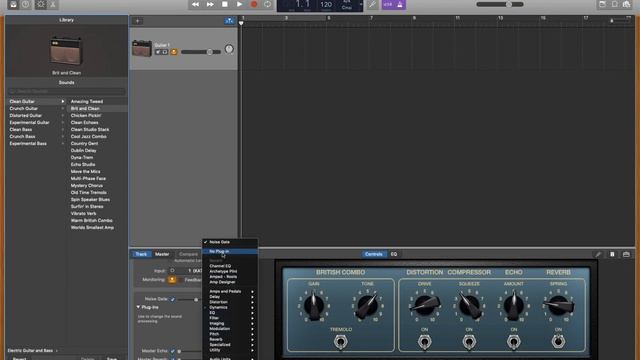Toggle the Cycle loop button
640x360 pixels.
(x=267, y=4)
